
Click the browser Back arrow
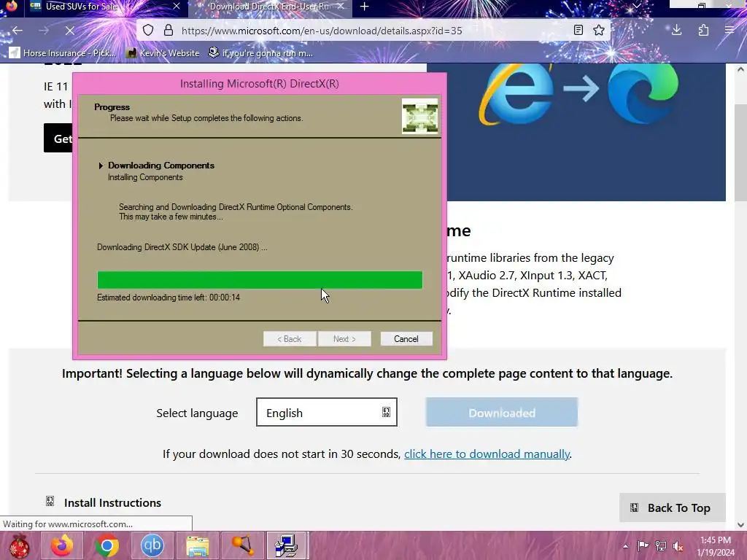(x=18, y=31)
